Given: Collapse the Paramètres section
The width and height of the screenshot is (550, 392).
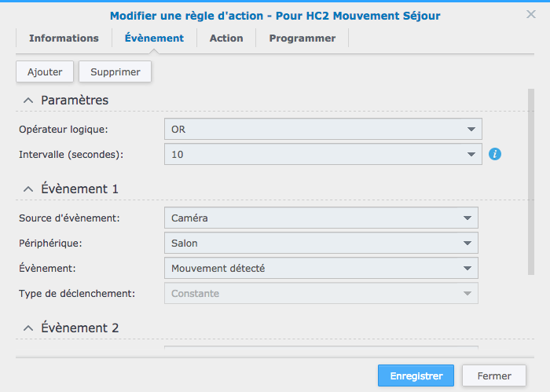Looking at the screenshot, I should (28, 101).
